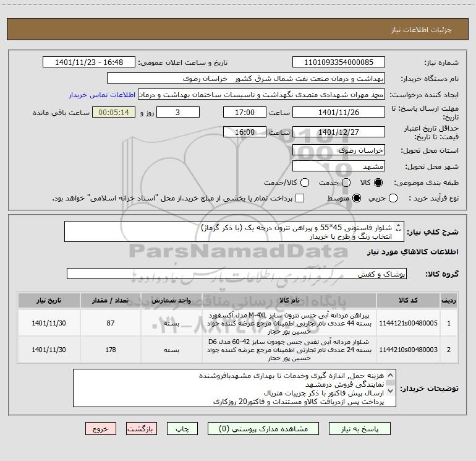Open مشاهده مدارک پیوستی (0)
This screenshot has height=461, width=476.
(x=263, y=428)
